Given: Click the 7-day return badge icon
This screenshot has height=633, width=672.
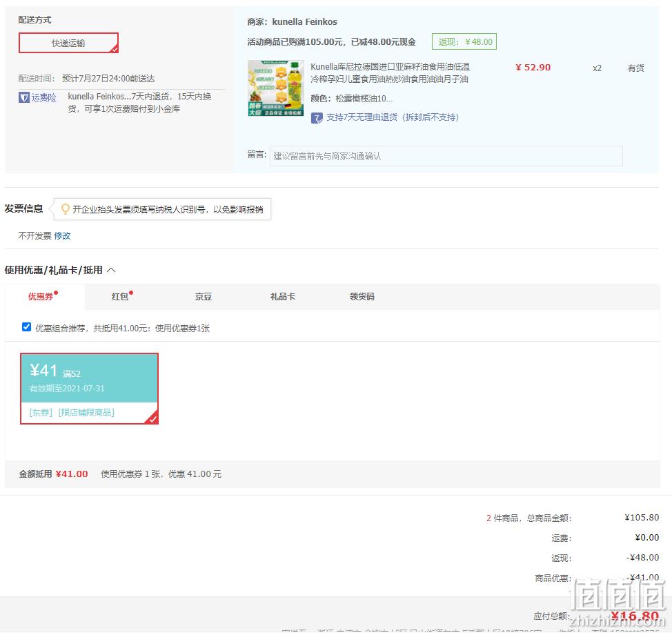Looking at the screenshot, I should pos(317,117).
